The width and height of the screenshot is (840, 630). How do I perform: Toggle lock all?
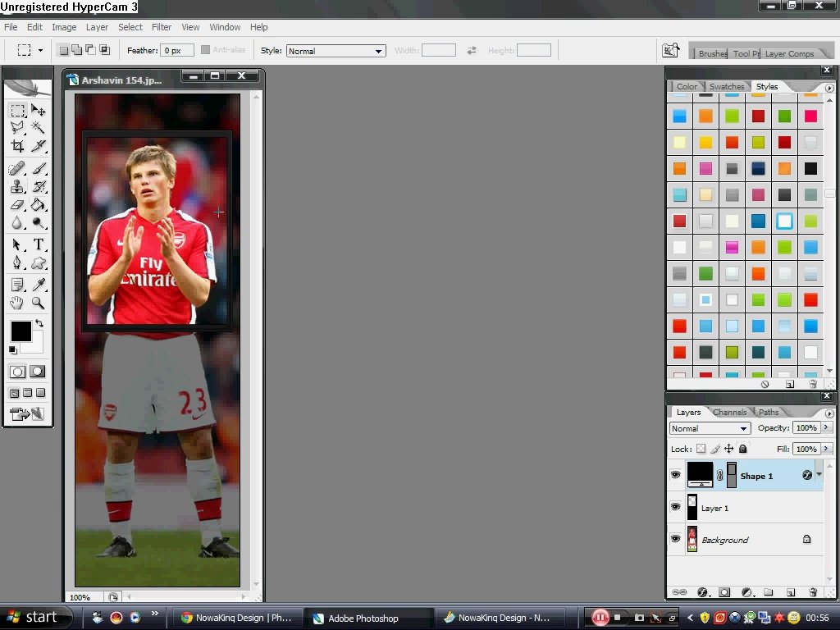(743, 449)
